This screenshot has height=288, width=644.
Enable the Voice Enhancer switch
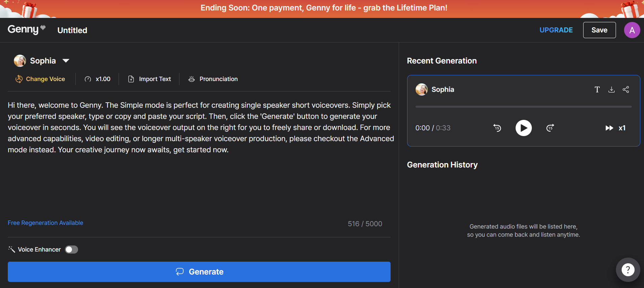point(71,250)
